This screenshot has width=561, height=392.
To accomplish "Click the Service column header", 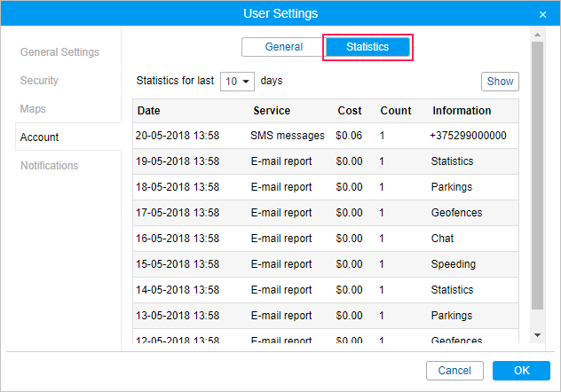I will (272, 111).
